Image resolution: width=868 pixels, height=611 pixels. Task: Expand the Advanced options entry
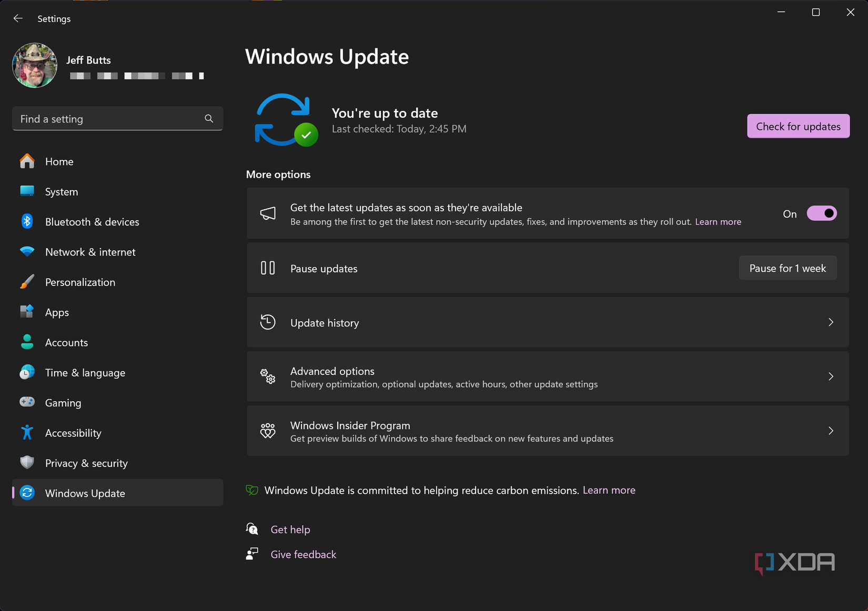tap(547, 376)
